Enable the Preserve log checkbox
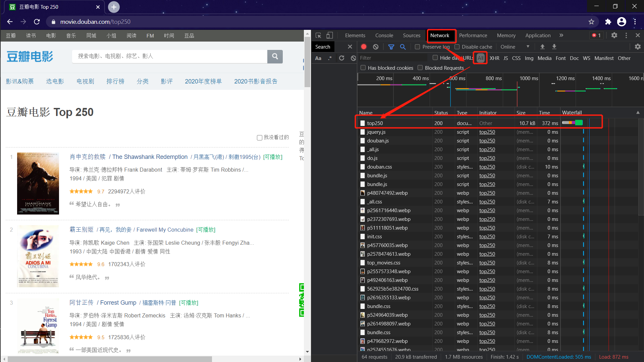 (418, 47)
